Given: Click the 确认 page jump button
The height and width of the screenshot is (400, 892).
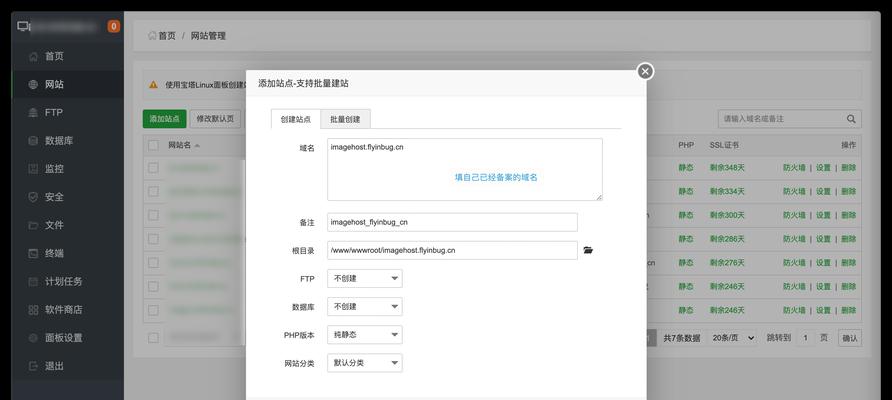Looking at the screenshot, I should [850, 338].
